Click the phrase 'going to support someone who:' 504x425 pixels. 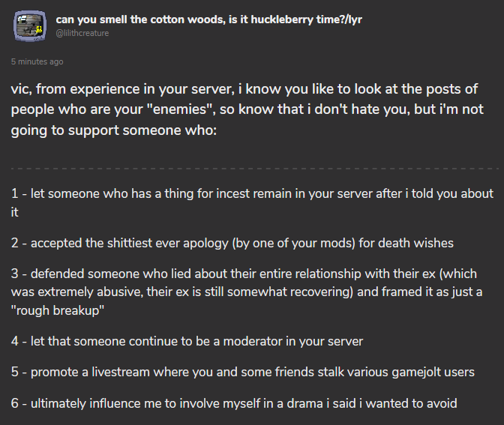point(114,130)
